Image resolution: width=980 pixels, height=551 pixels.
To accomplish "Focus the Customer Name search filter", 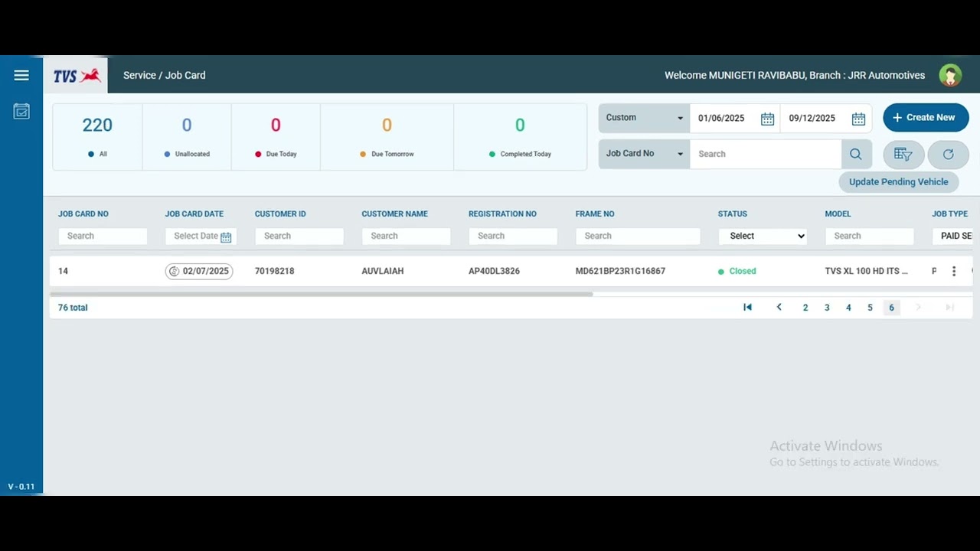I will 406,236.
